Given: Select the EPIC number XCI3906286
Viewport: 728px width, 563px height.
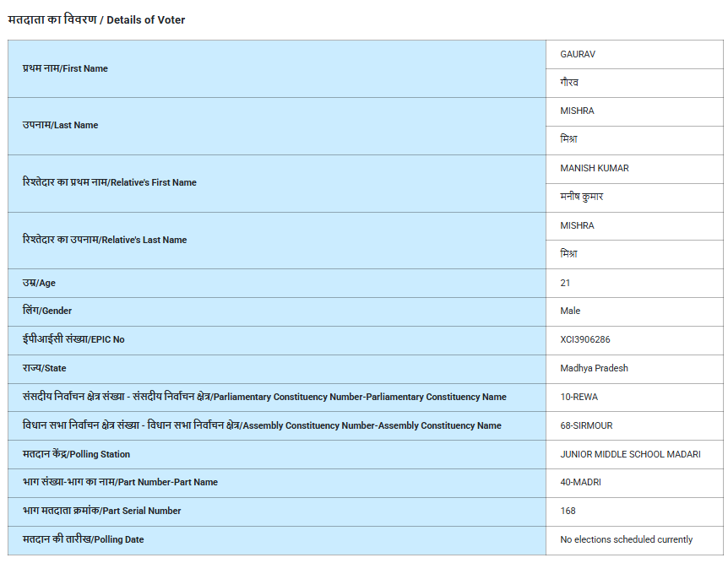Looking at the screenshot, I should [x=584, y=339].
